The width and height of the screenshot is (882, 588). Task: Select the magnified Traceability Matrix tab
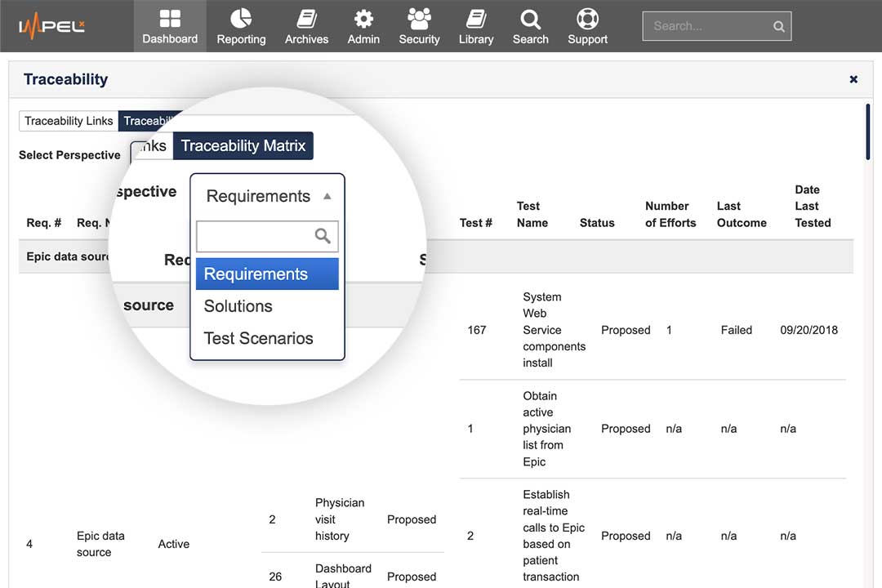point(243,145)
